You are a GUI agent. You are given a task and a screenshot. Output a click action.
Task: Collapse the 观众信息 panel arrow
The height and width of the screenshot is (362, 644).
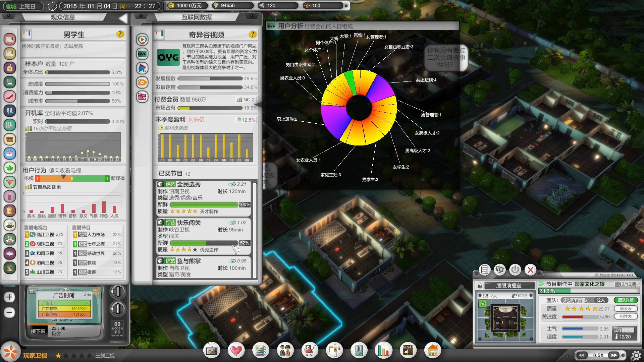click(123, 18)
